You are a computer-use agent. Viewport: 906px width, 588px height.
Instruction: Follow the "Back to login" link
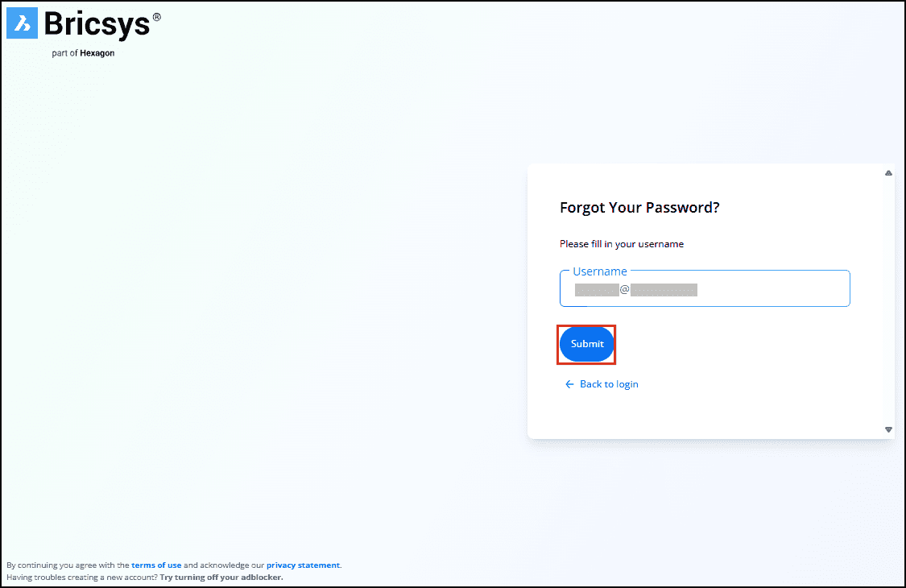tap(609, 384)
